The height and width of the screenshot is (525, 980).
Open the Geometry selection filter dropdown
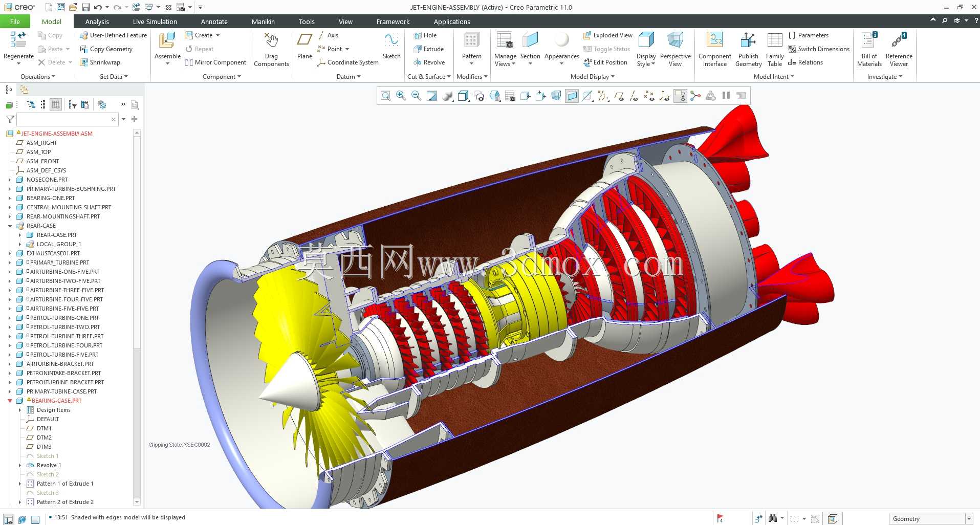coord(969,519)
